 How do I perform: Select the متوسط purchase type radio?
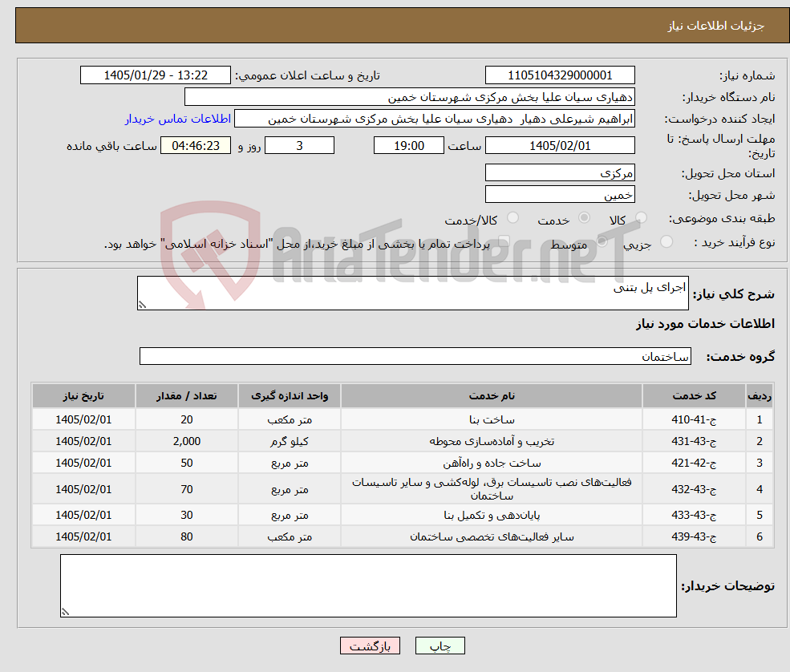(602, 241)
